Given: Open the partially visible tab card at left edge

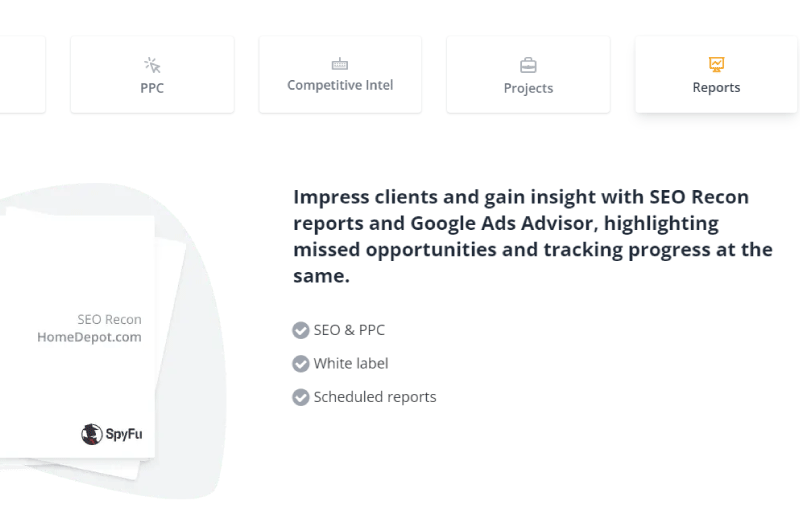Looking at the screenshot, I should [22, 74].
